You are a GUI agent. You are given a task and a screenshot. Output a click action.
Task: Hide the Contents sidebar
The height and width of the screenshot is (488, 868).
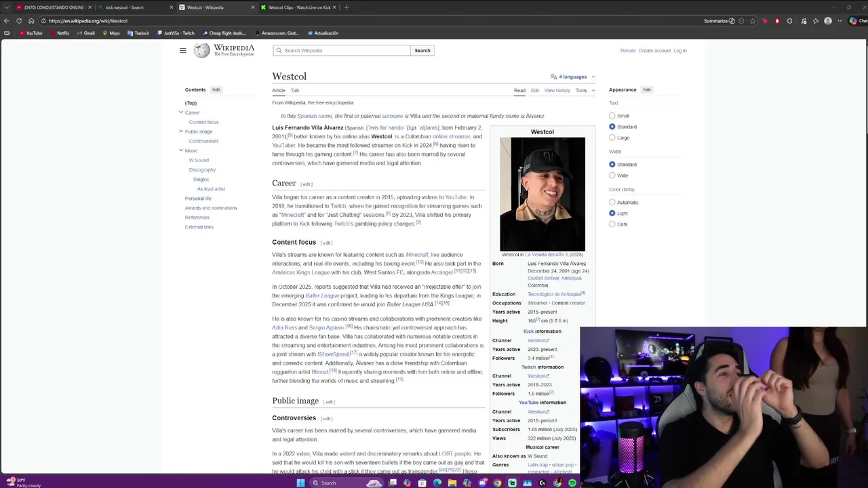coord(216,89)
